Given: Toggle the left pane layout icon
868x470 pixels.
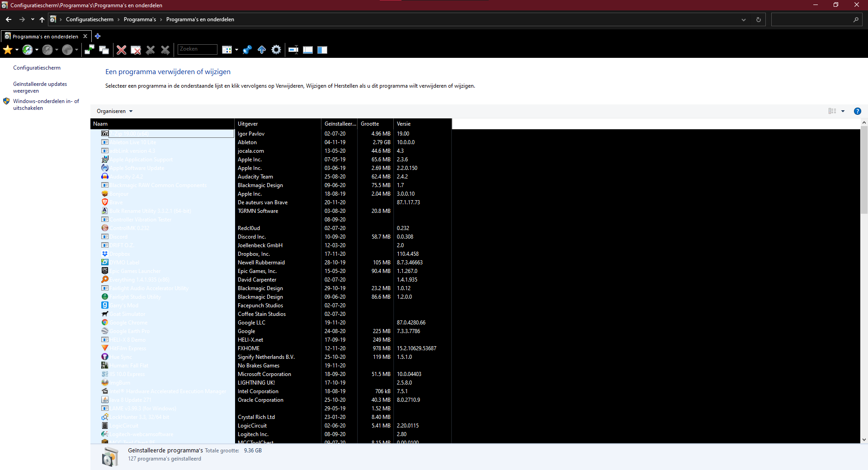Looking at the screenshot, I should (322, 50).
